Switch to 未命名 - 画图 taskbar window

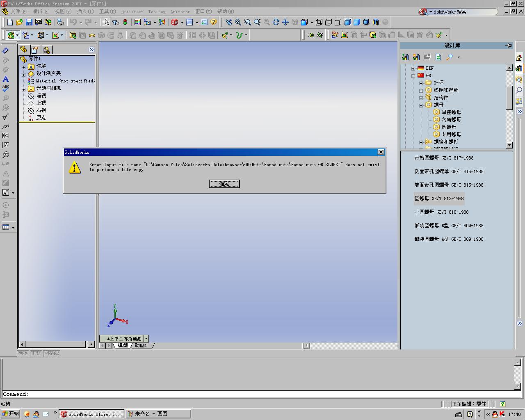(x=158, y=414)
